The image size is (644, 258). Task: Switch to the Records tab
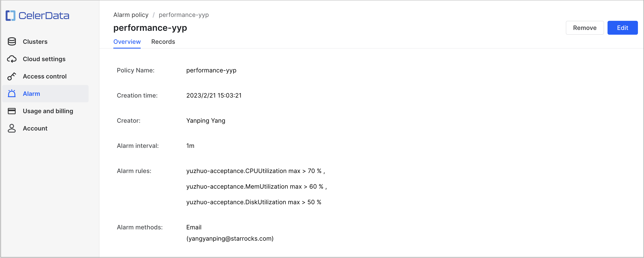coord(163,42)
